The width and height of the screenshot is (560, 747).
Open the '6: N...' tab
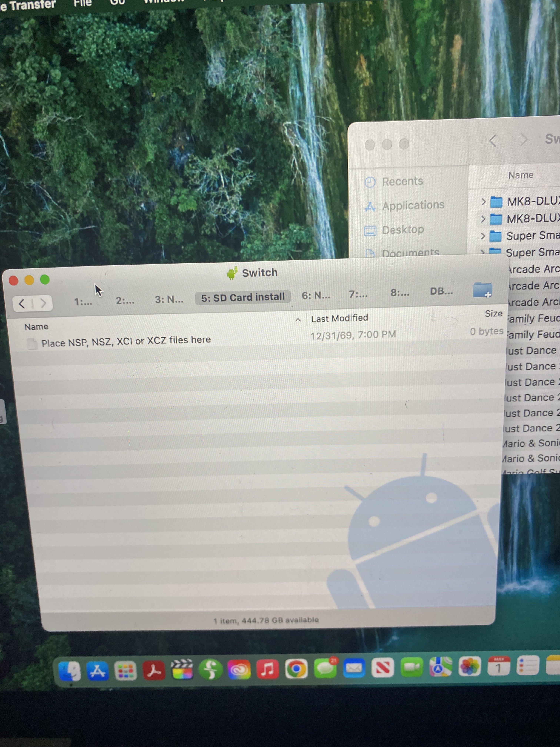(316, 296)
